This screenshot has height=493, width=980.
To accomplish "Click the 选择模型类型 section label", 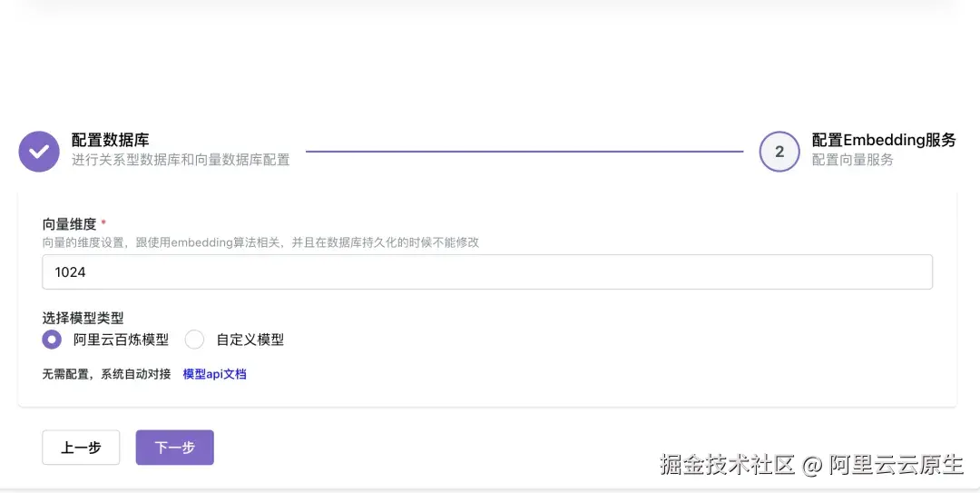I will 83,318.
